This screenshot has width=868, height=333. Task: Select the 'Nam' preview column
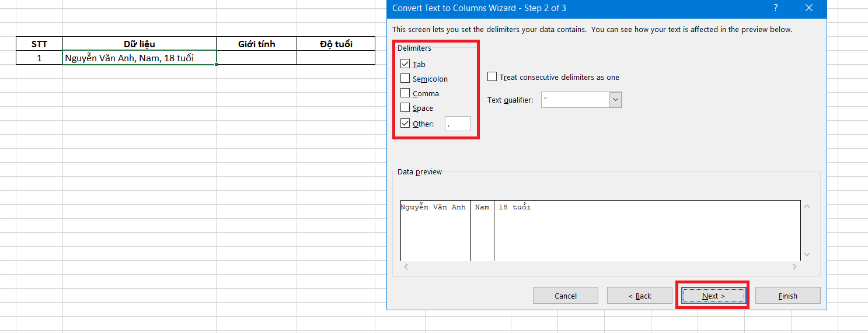click(x=482, y=230)
